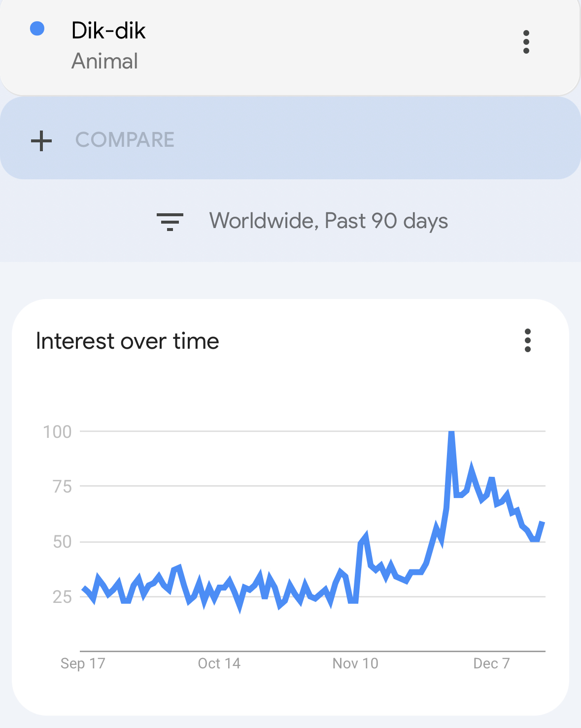Click the Animal topic subtitle
Screen dimensions: 581x728
pyautogui.click(x=104, y=62)
